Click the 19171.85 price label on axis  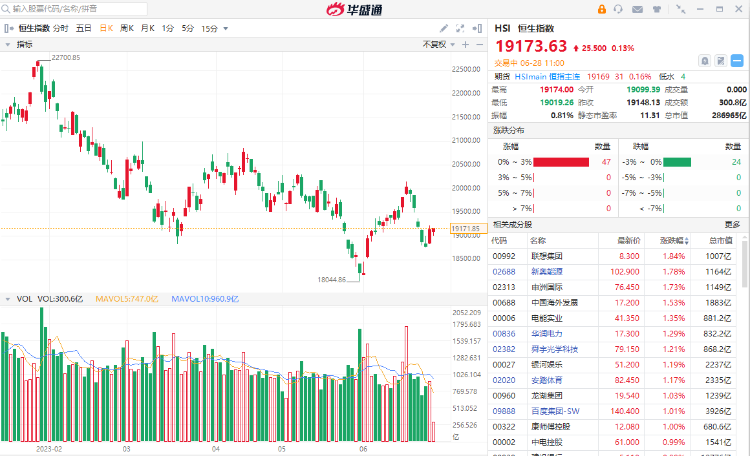pos(469,229)
